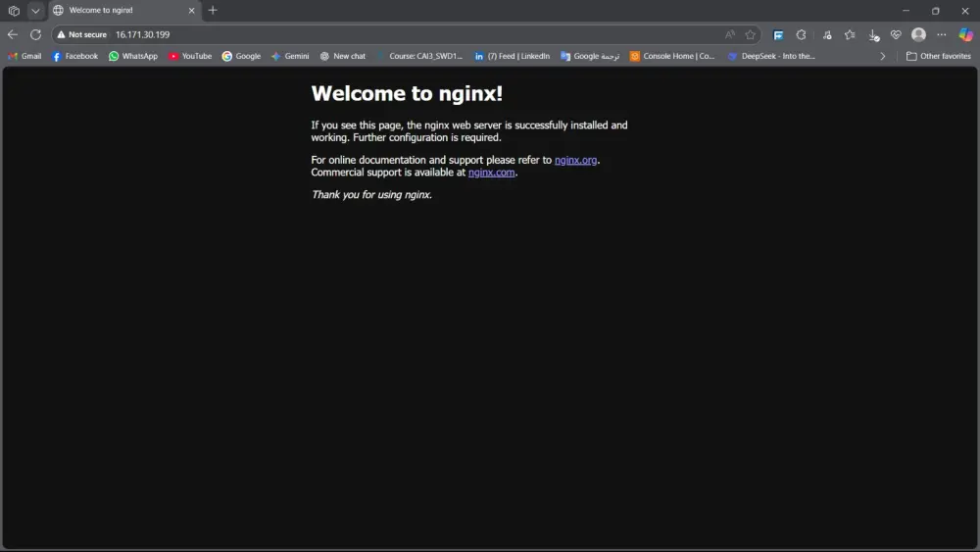
Task: Open Browser essentials heart icon
Action: point(896,35)
